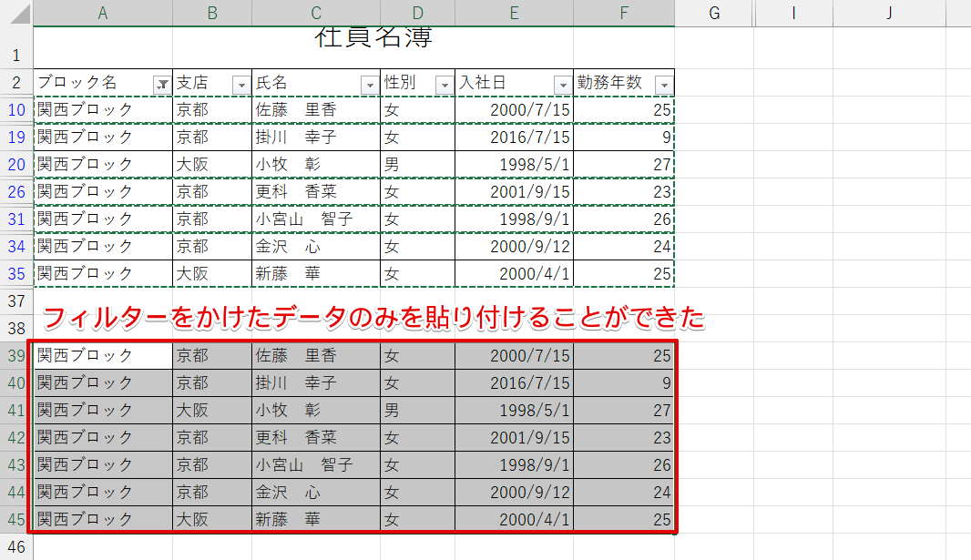
Task: Click date 2000/7/15 in row 39
Action: (530, 355)
